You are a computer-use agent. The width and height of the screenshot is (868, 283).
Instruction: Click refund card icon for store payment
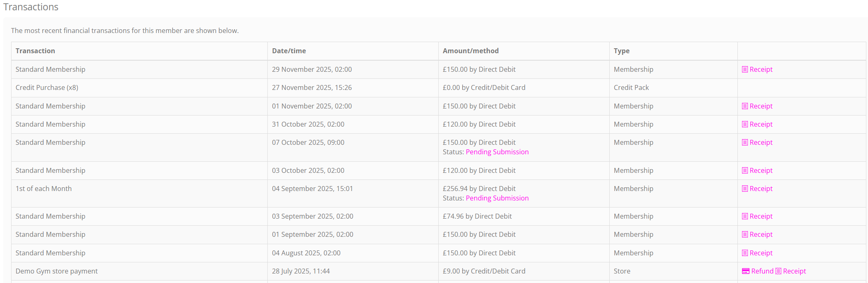(746, 271)
